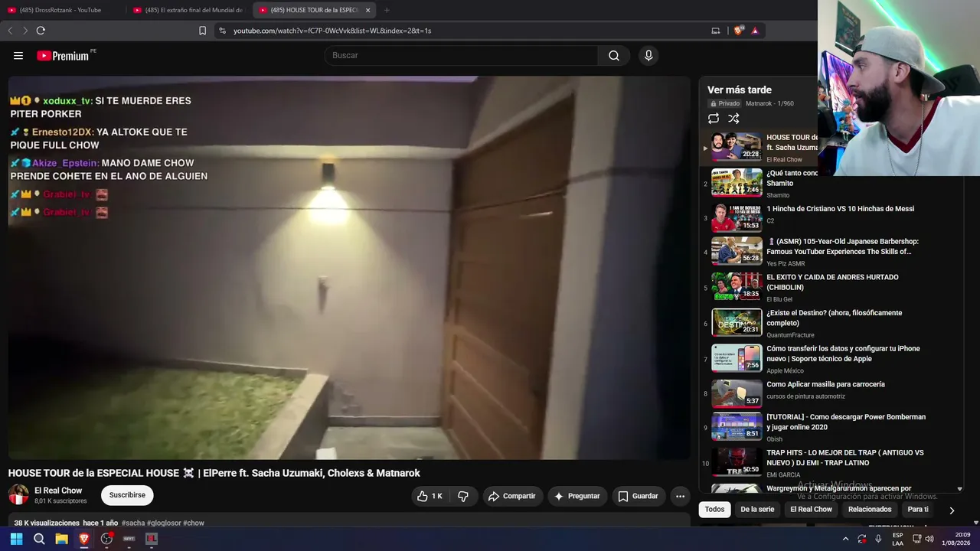The image size is (980, 551).
Task: Save the video with Guardar
Action: pyautogui.click(x=639, y=496)
